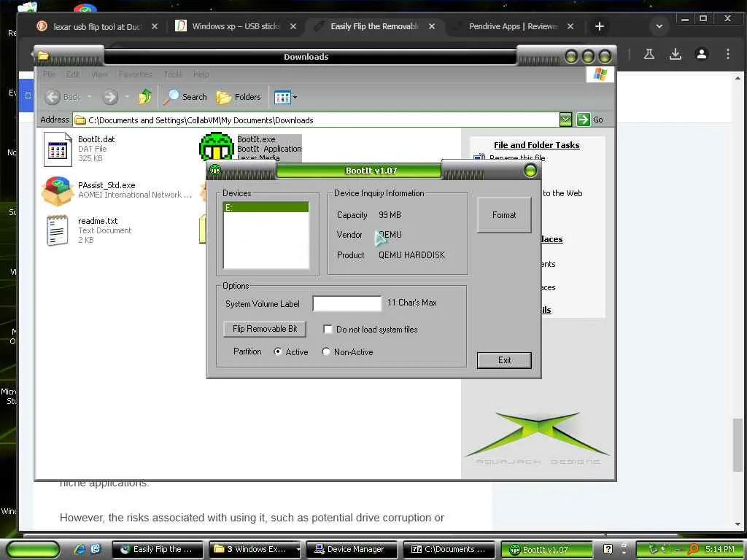Viewport: 747px width, 560px height.
Task: Click the browser profile icon
Action: [701, 54]
